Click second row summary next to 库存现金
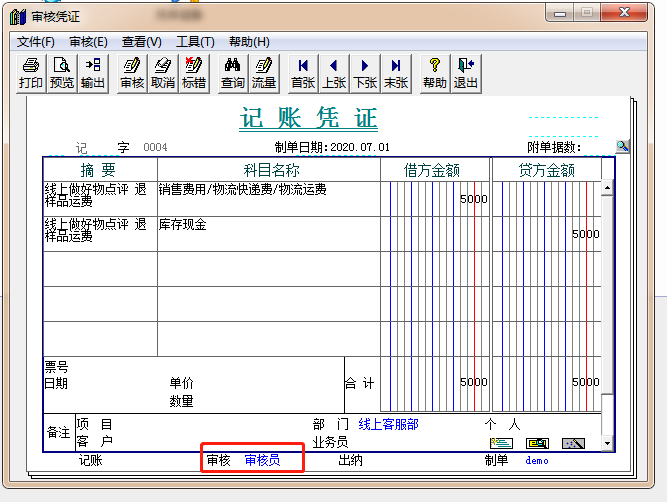Viewport: 667px width, 502px height. pyautogui.click(x=100, y=234)
